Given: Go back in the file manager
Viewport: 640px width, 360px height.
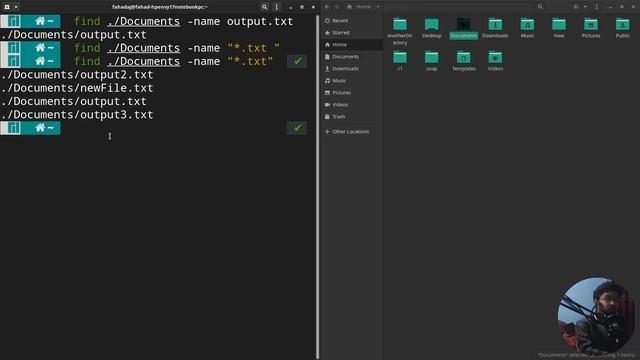Looking at the screenshot, I should pos(327,7).
